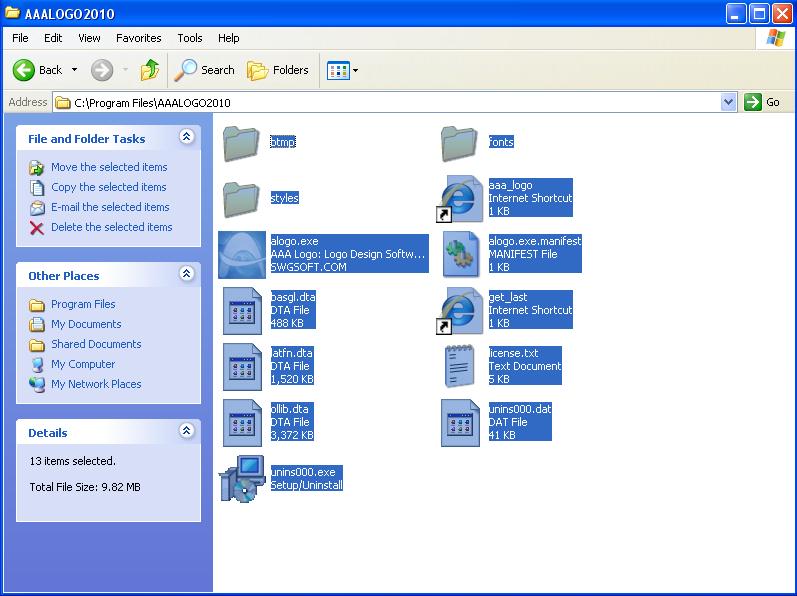Viewport: 797px width, 596px height.
Task: Click E-mail the selected items link
Action: click(110, 207)
